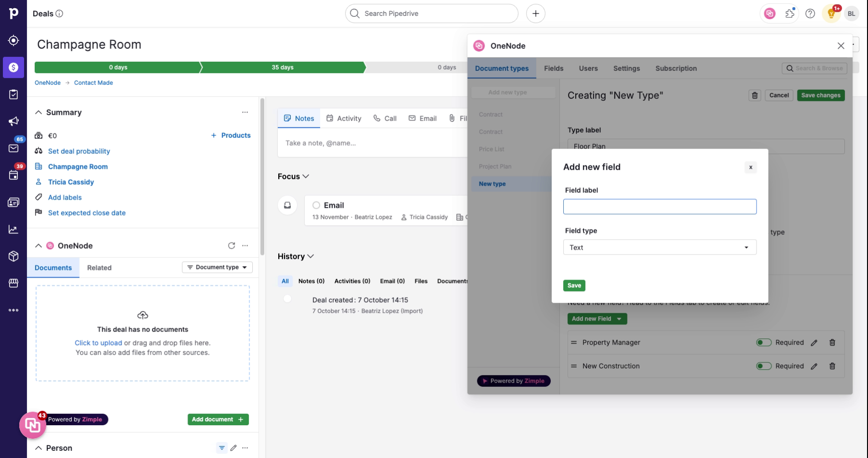Click the first 0 days pipeline stage
868x458 pixels.
coord(118,67)
